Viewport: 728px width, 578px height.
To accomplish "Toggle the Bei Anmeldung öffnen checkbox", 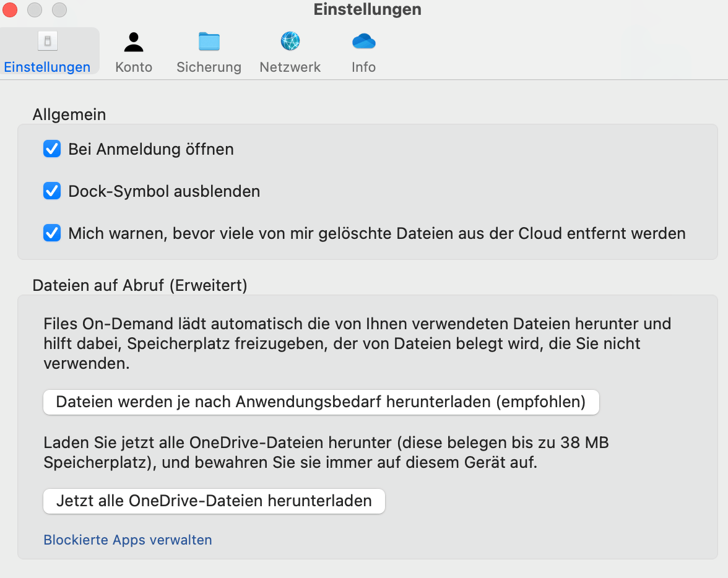I will (52, 149).
